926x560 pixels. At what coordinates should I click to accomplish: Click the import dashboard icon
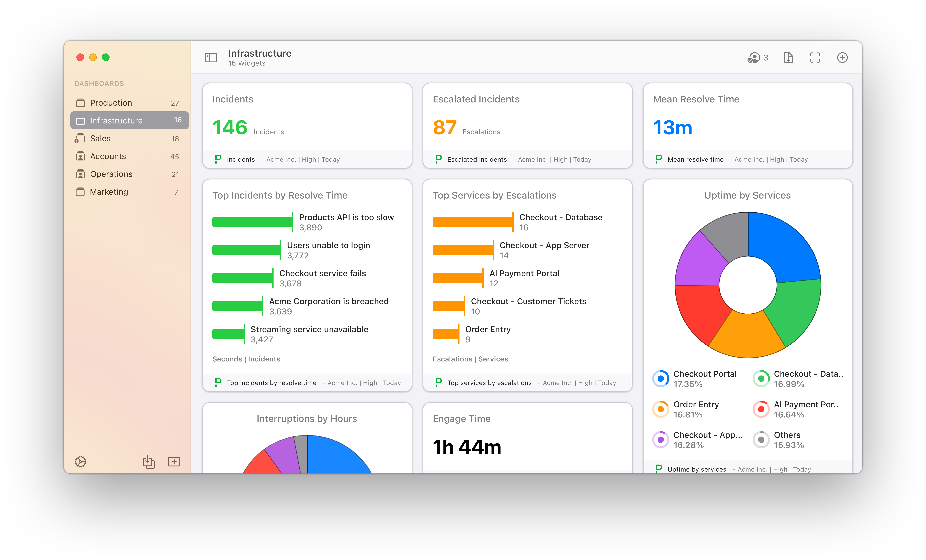(x=148, y=462)
